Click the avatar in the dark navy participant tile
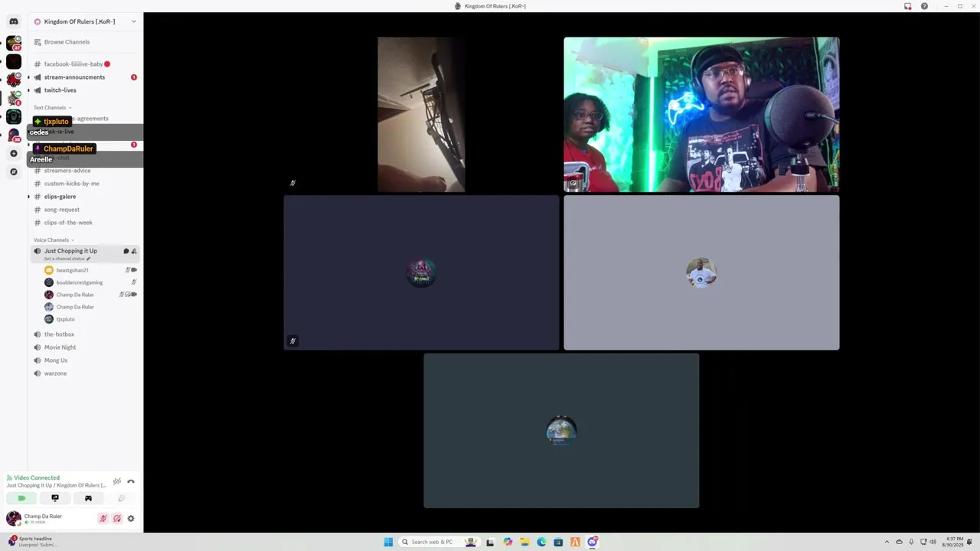Image resolution: width=980 pixels, height=551 pixels. [421, 272]
